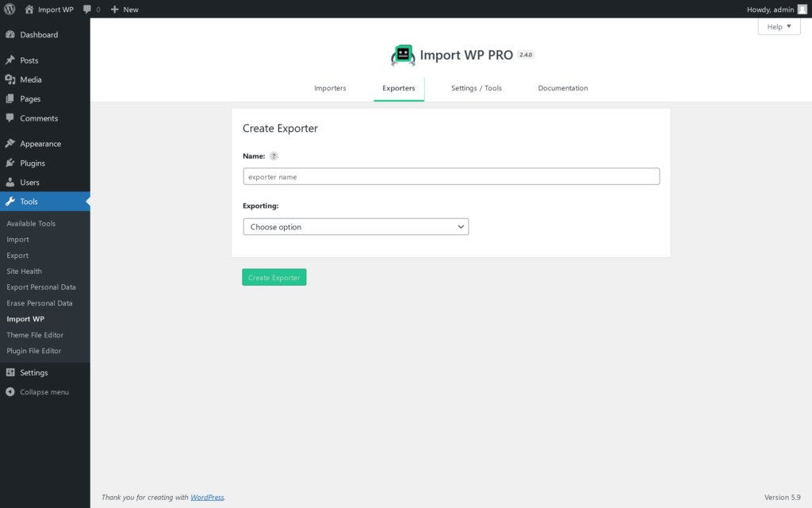Click the Import WP PRO robot logo
The width and height of the screenshot is (812, 508).
pyautogui.click(x=403, y=56)
